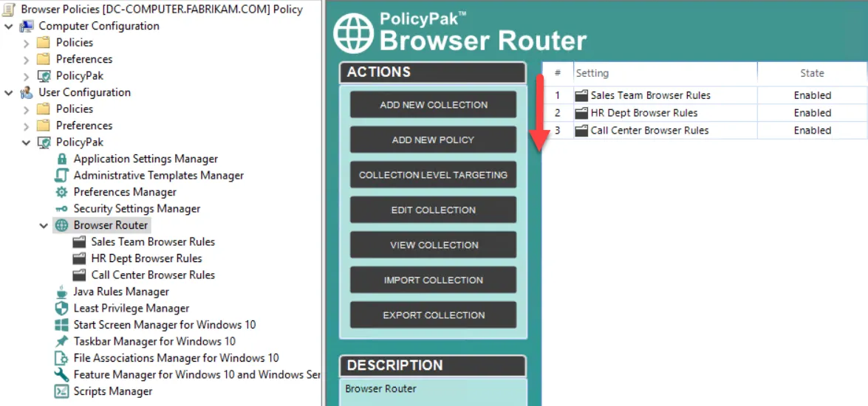Click the Export Collection button

[434, 315]
